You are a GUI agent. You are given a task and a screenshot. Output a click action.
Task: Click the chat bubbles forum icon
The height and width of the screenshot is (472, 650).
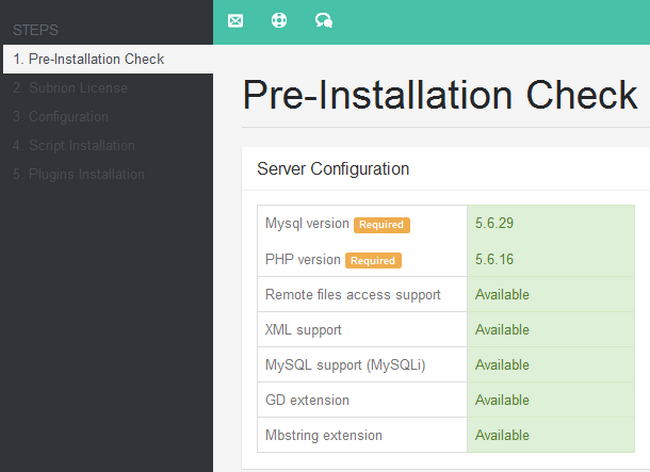tap(323, 20)
